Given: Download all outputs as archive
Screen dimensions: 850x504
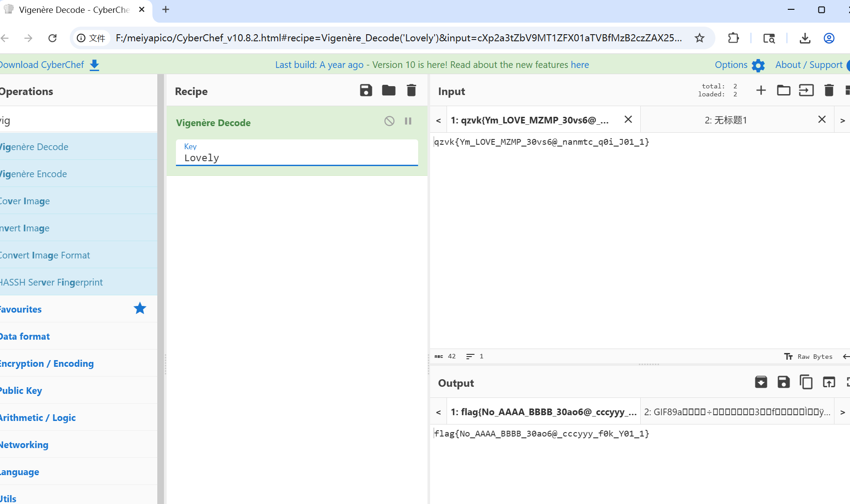Looking at the screenshot, I should tap(761, 382).
